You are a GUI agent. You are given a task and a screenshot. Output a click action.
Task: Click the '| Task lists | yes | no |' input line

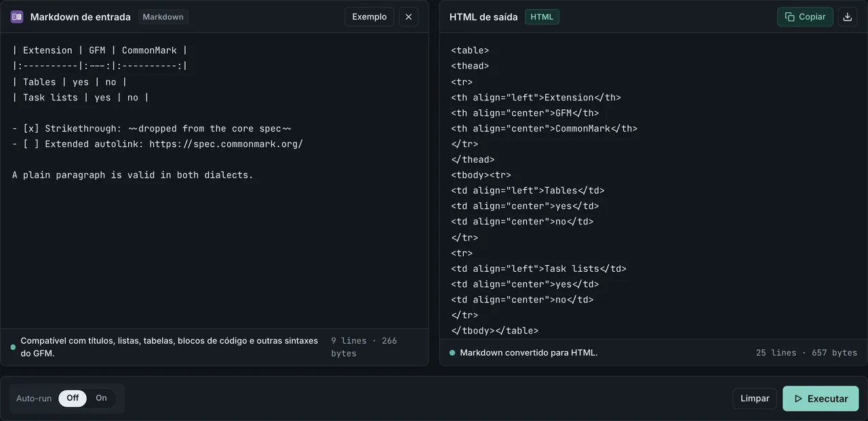pos(80,97)
